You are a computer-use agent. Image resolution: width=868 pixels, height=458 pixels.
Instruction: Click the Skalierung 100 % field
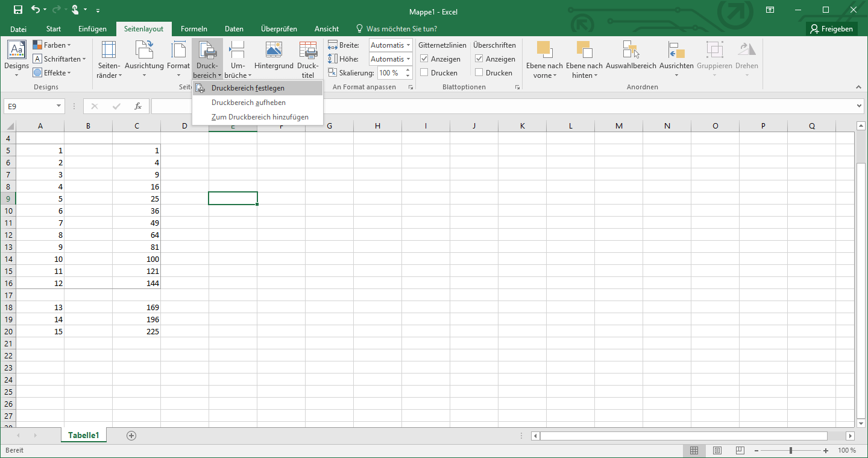[x=391, y=73]
